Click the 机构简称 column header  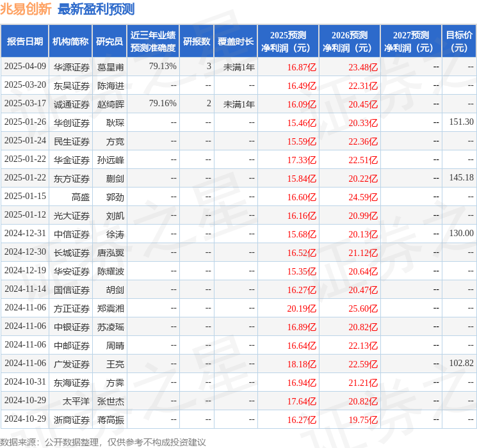pyautogui.click(x=70, y=42)
